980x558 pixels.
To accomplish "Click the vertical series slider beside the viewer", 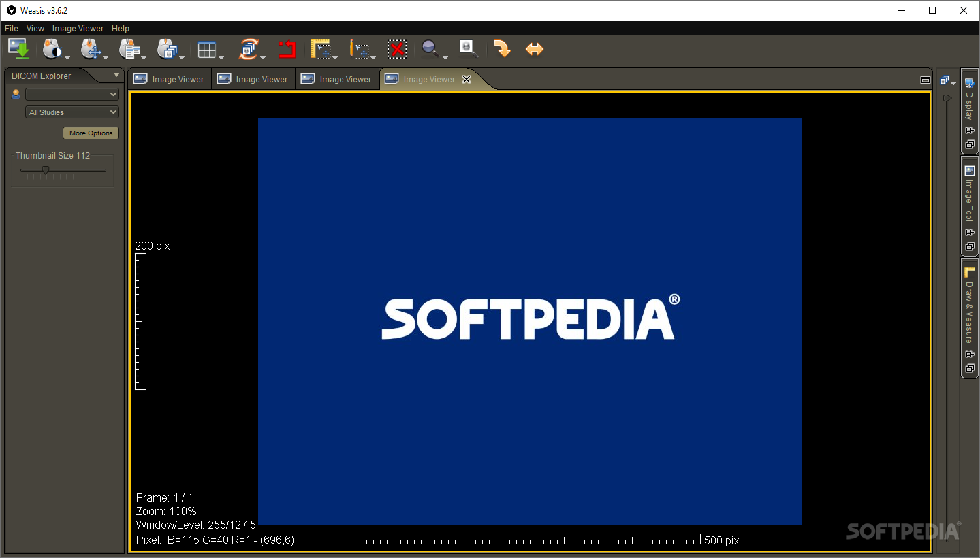I will pos(947,318).
